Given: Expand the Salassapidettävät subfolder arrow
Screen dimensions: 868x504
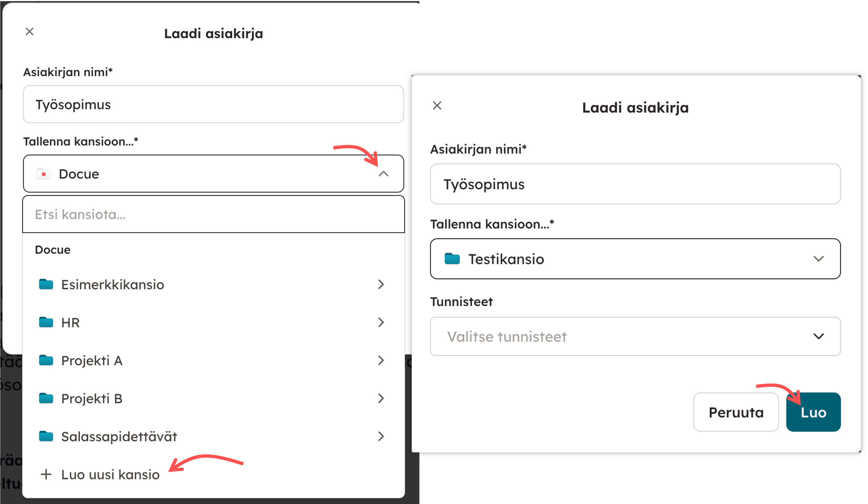Looking at the screenshot, I should point(380,437).
